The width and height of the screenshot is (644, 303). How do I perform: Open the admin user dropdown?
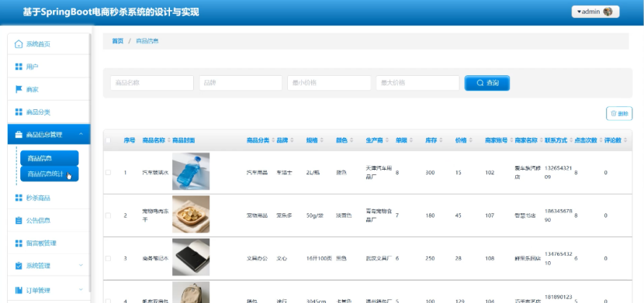(595, 12)
